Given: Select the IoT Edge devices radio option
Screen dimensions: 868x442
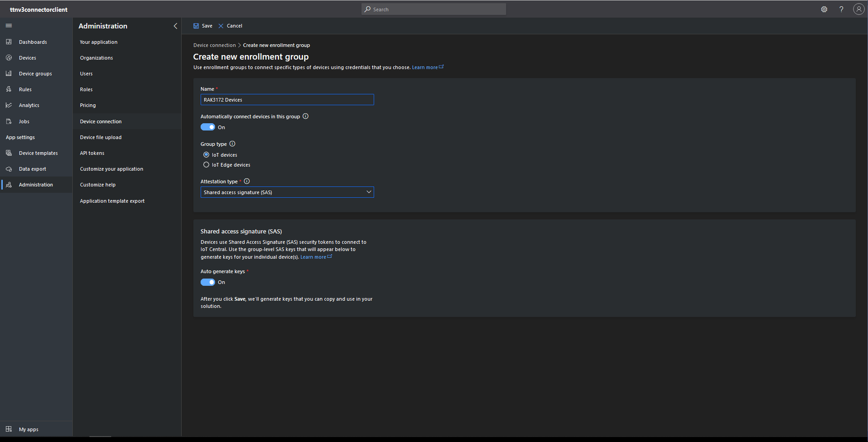Looking at the screenshot, I should coord(206,165).
